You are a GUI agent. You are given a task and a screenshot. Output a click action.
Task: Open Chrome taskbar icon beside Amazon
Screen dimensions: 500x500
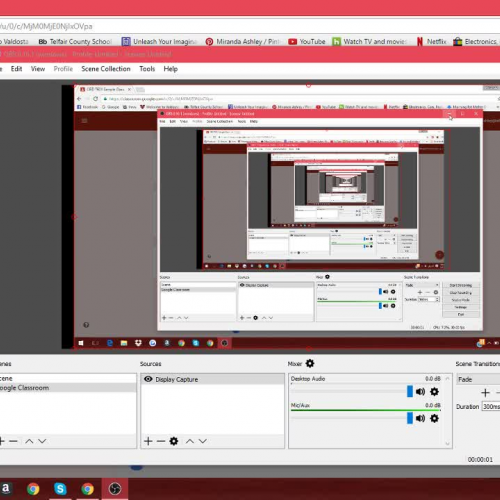(x=33, y=489)
